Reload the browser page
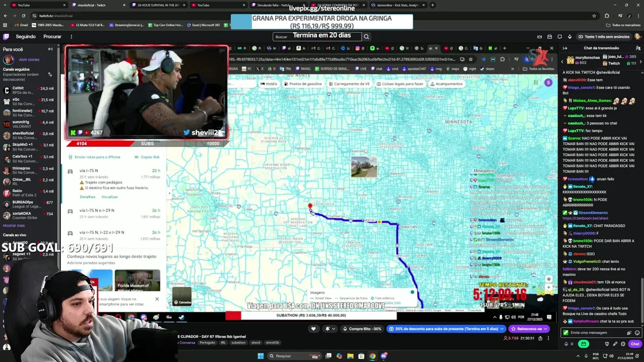Screen dimensions: 644x362 pyautogui.click(x=23, y=16)
